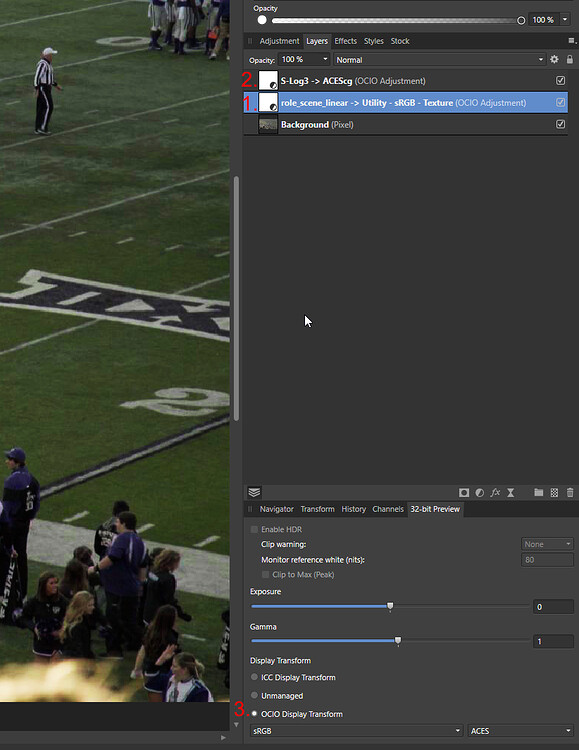Screen dimensions: 579x750
Task: Hide the S-Log3 -> ACEScg layer
Action: pyautogui.click(x=560, y=80)
